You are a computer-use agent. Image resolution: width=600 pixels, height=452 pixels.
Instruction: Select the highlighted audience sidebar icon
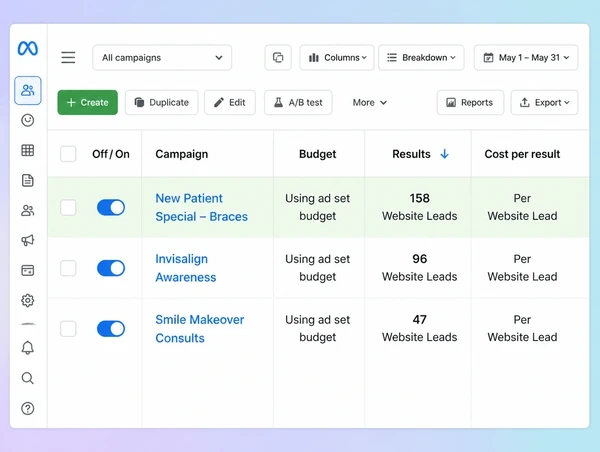click(28, 90)
